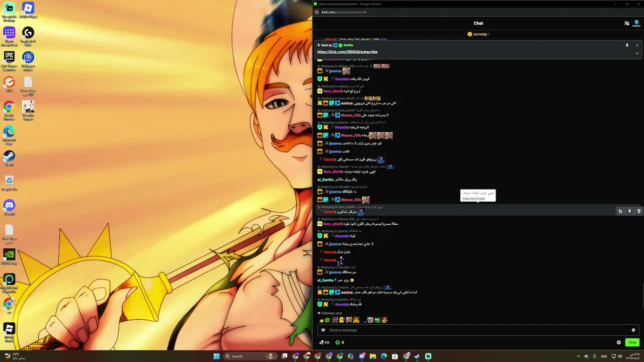This screenshot has width=644, height=362.
Task: Click the Send a message input
Action: [x=478, y=330]
